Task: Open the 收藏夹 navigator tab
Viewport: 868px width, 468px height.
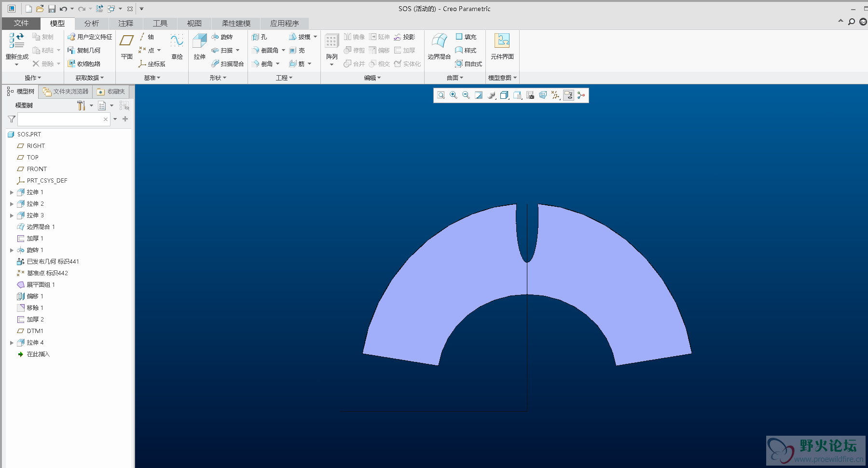Action: point(111,92)
